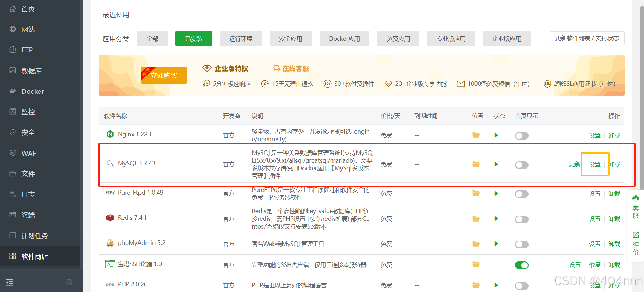Filter by 专业版应用 category
This screenshot has width=644, height=292.
[x=451, y=39]
